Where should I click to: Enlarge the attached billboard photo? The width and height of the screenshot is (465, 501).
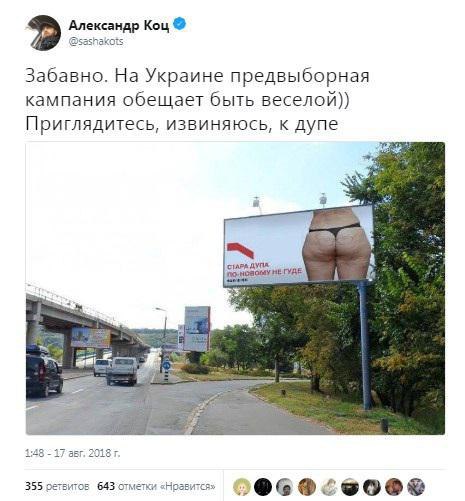point(235,288)
